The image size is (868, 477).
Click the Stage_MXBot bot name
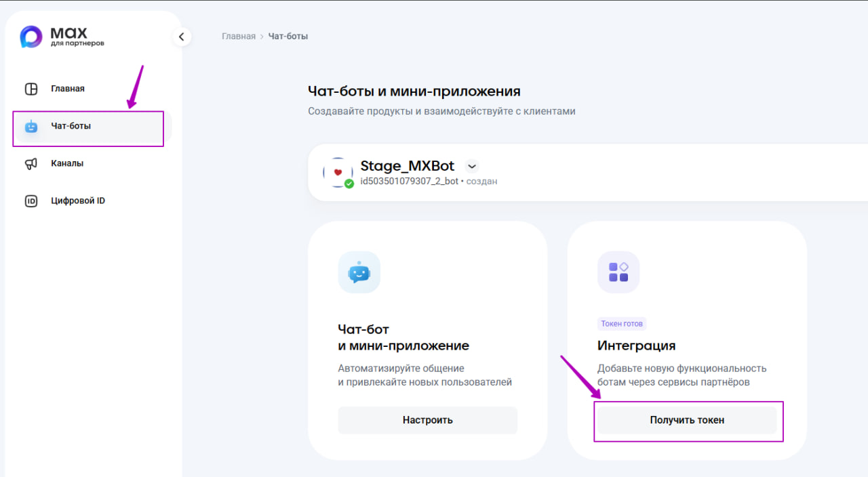click(x=407, y=166)
